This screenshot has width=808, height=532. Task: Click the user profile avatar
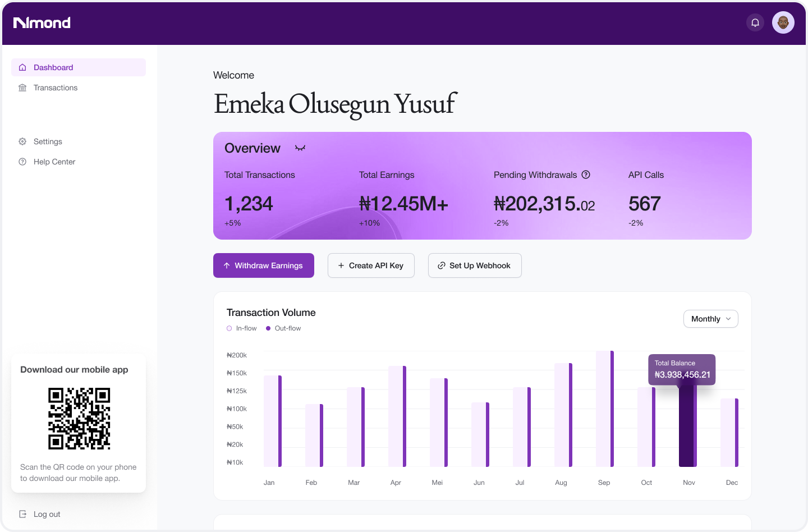(x=783, y=22)
